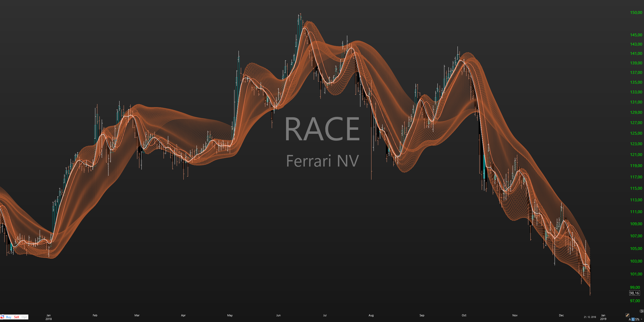Click the 121,00 price axis label
The height and width of the screenshot is (322, 644).
[x=636, y=155]
